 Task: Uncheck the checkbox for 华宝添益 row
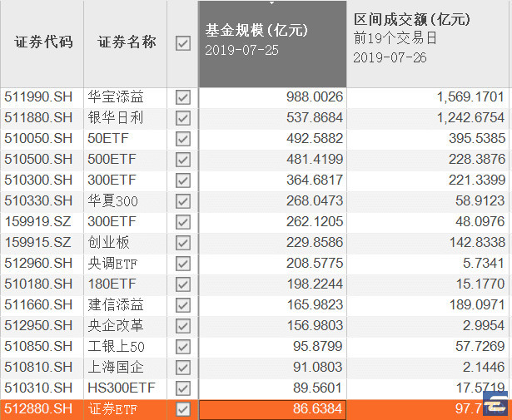[183, 97]
